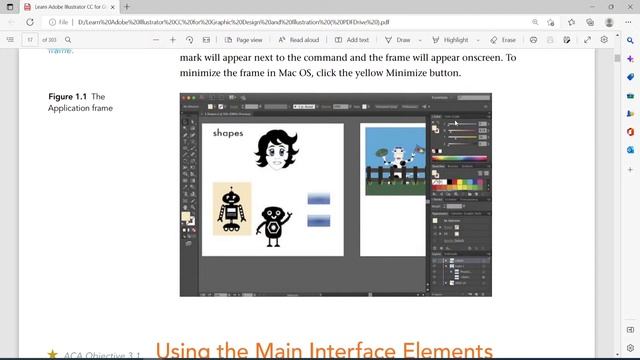640x360 pixels.
Task: Open the PDF table of contents icon
Action: click(x=10, y=40)
